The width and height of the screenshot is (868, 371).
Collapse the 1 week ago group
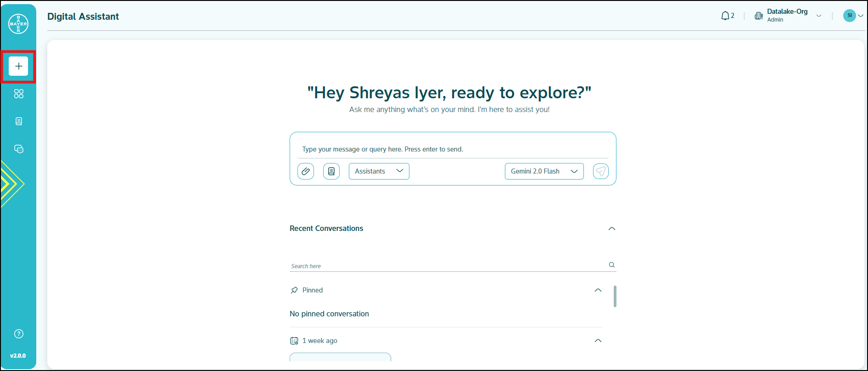point(598,341)
